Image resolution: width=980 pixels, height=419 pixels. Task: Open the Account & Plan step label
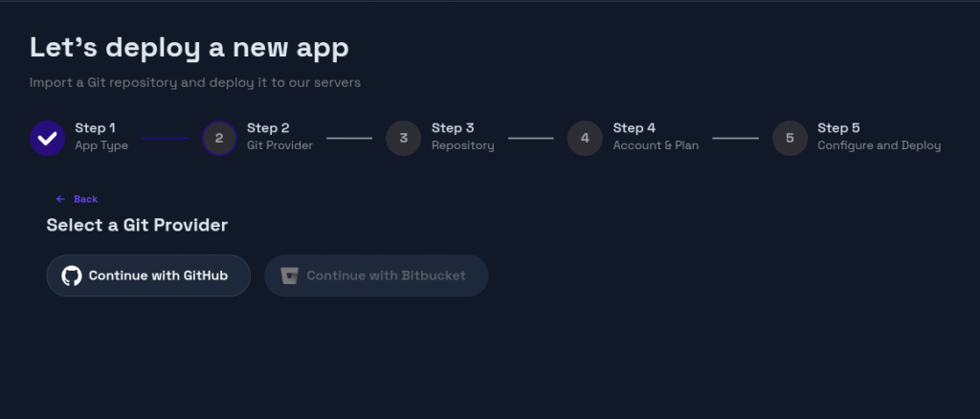pos(656,146)
